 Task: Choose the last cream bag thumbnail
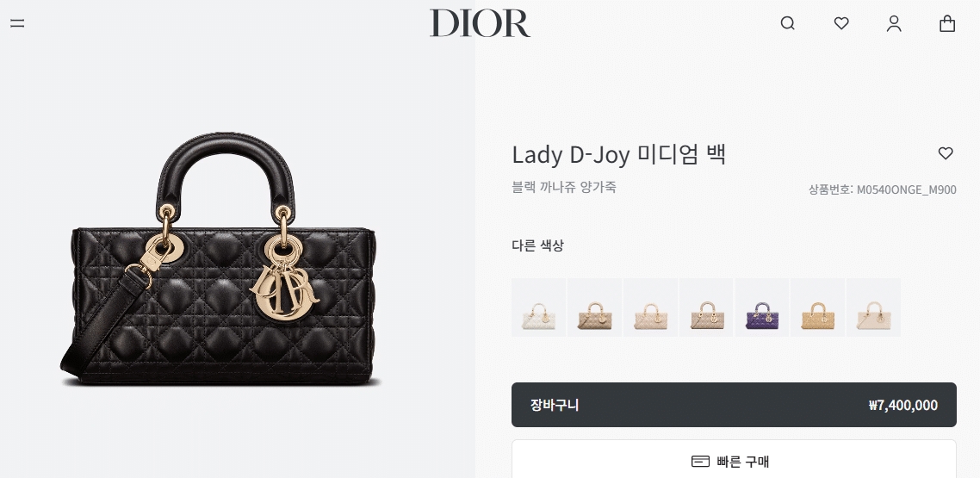point(873,307)
